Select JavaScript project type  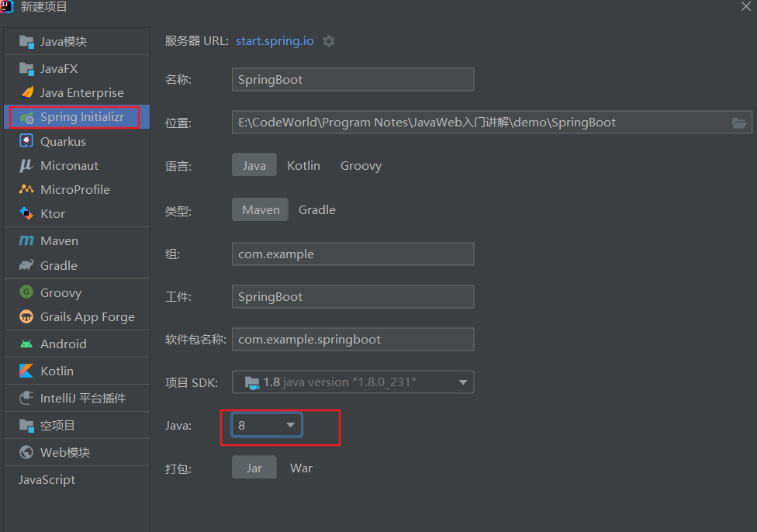pyautogui.click(x=77, y=479)
